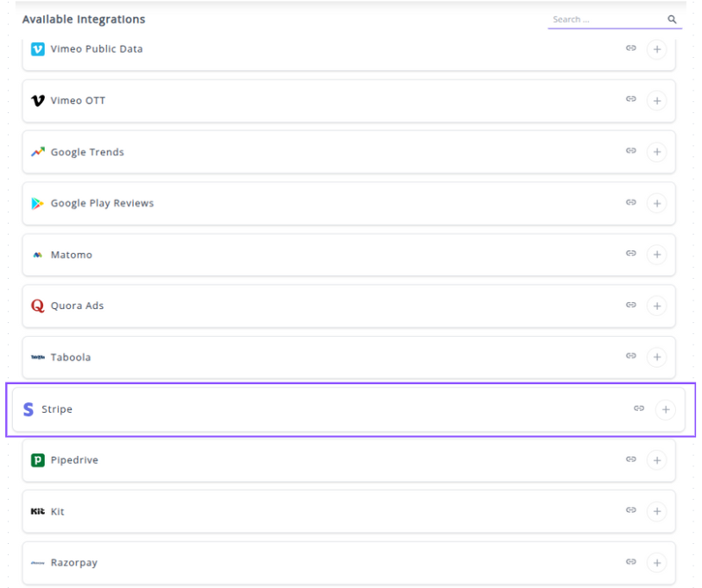The width and height of the screenshot is (702, 588).
Task: Select the Stripe integration row
Action: click(x=345, y=409)
